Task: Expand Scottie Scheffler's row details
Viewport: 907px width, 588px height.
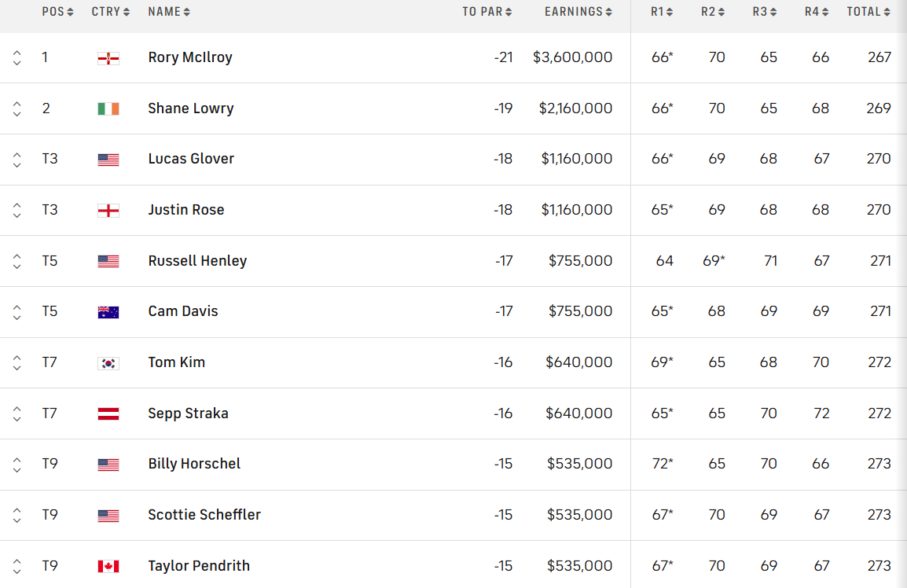Action: (17, 515)
